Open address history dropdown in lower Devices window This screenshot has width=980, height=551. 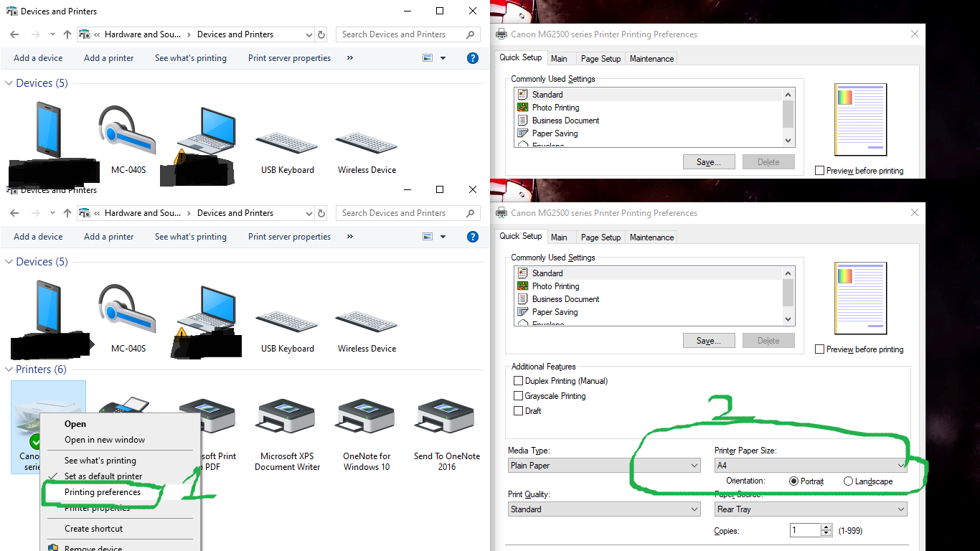tap(309, 213)
